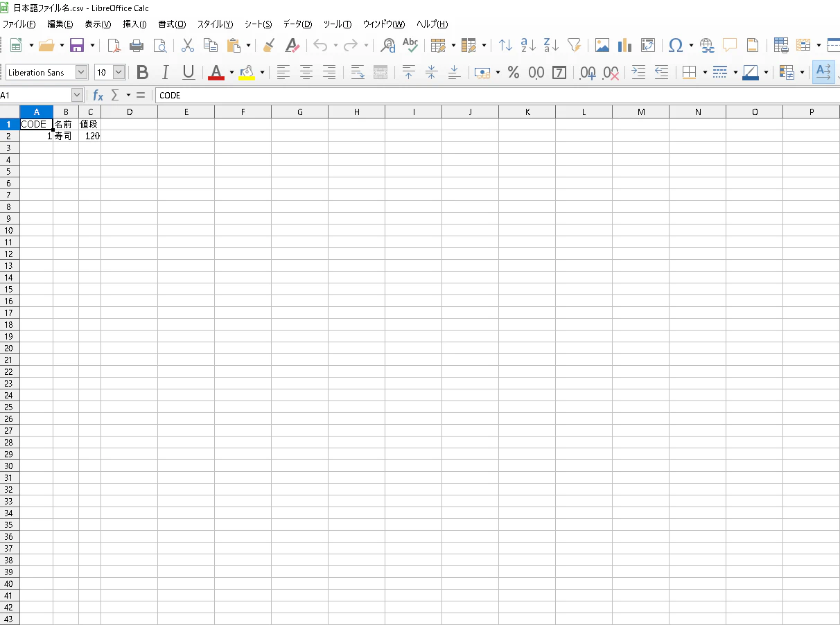This screenshot has width=840, height=625.
Task: Toggle Bold formatting
Action: click(143, 72)
